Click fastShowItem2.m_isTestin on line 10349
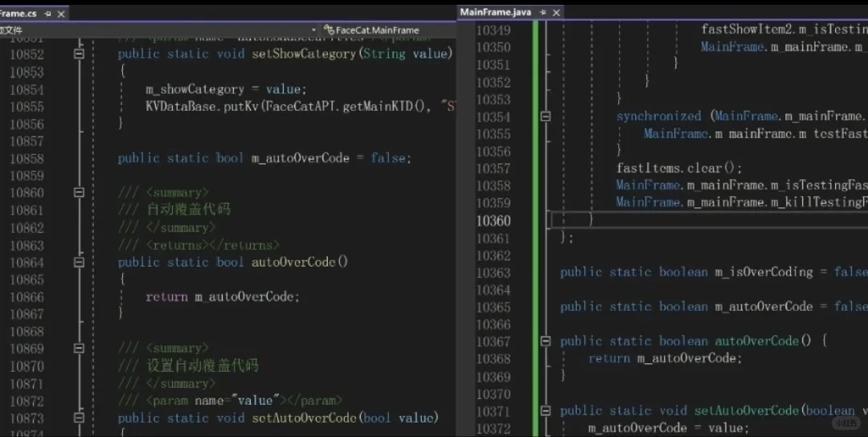The image size is (868, 437). 784,29
